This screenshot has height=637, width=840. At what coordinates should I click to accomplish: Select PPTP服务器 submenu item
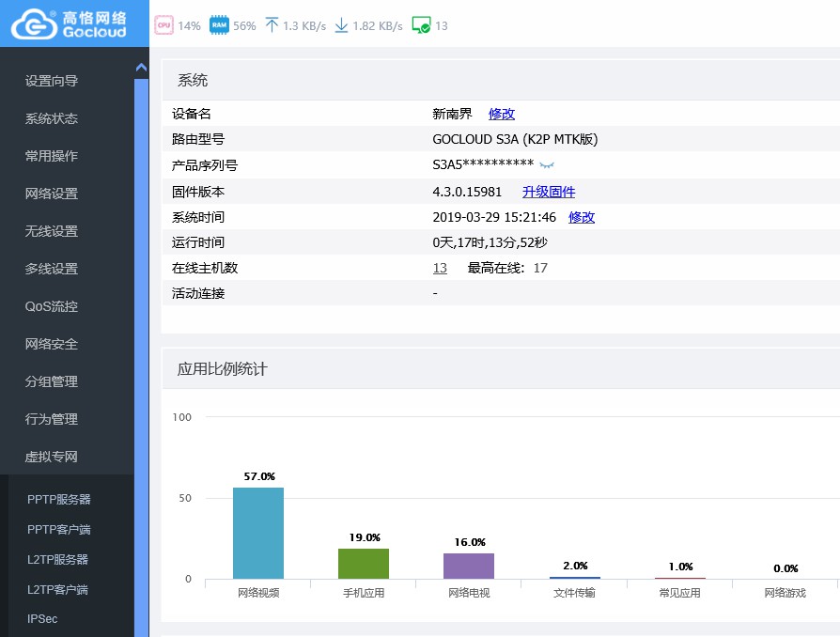[59, 499]
